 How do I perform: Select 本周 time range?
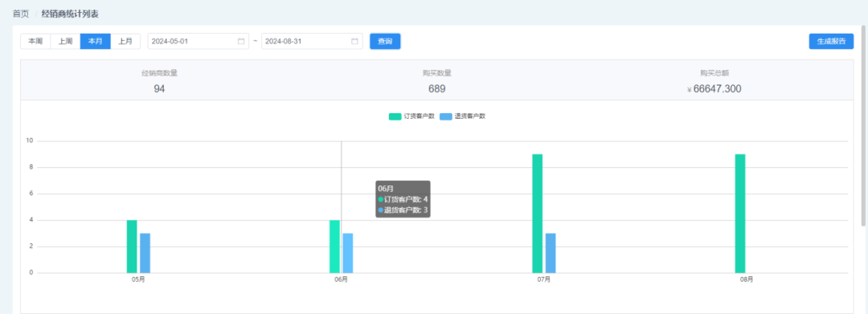[35, 42]
